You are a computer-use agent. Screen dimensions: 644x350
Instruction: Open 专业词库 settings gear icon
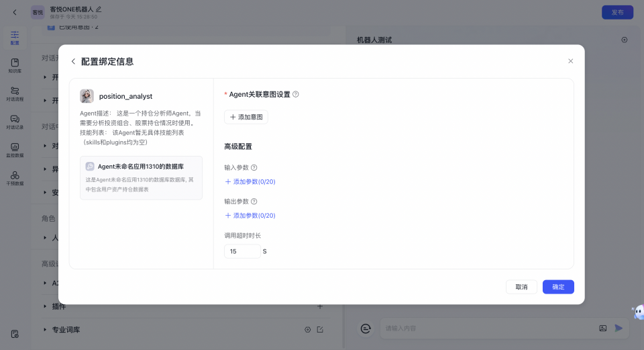click(x=308, y=329)
